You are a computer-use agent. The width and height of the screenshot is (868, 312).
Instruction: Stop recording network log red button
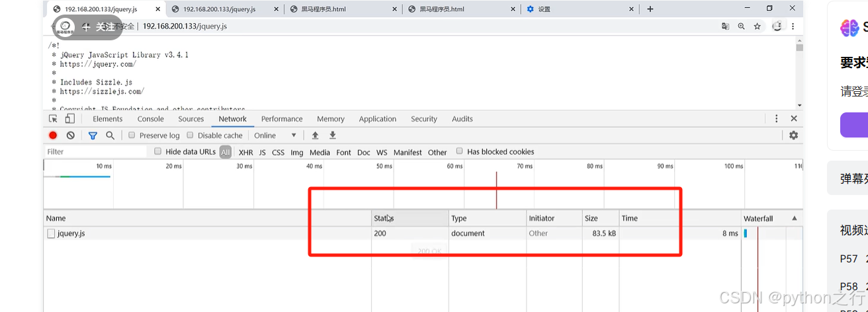pos(53,136)
